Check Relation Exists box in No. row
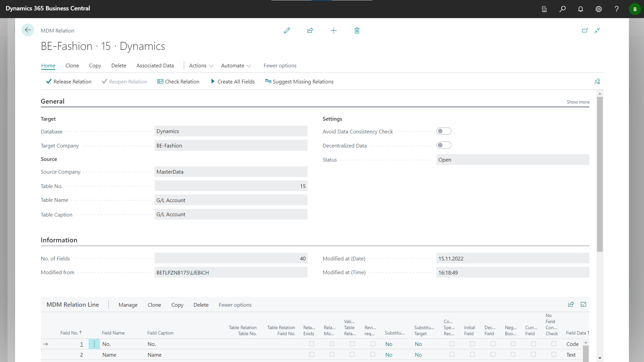Image resolution: width=644 pixels, height=362 pixels. 312,344
